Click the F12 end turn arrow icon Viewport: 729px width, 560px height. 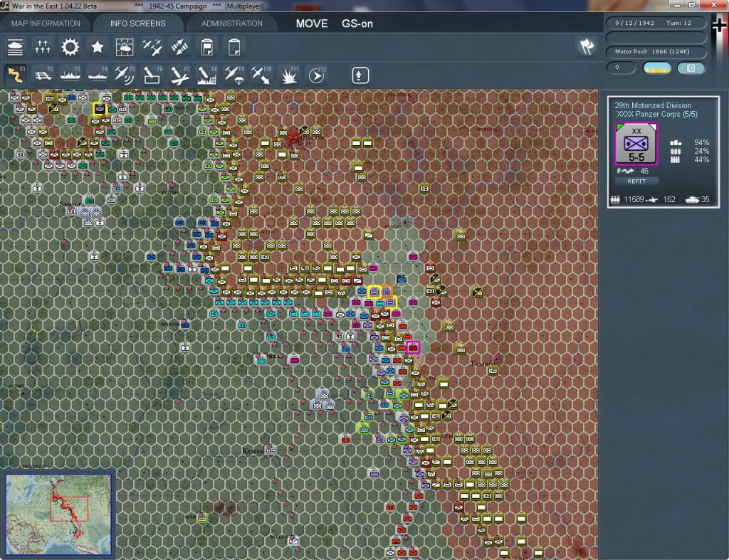pos(317,75)
